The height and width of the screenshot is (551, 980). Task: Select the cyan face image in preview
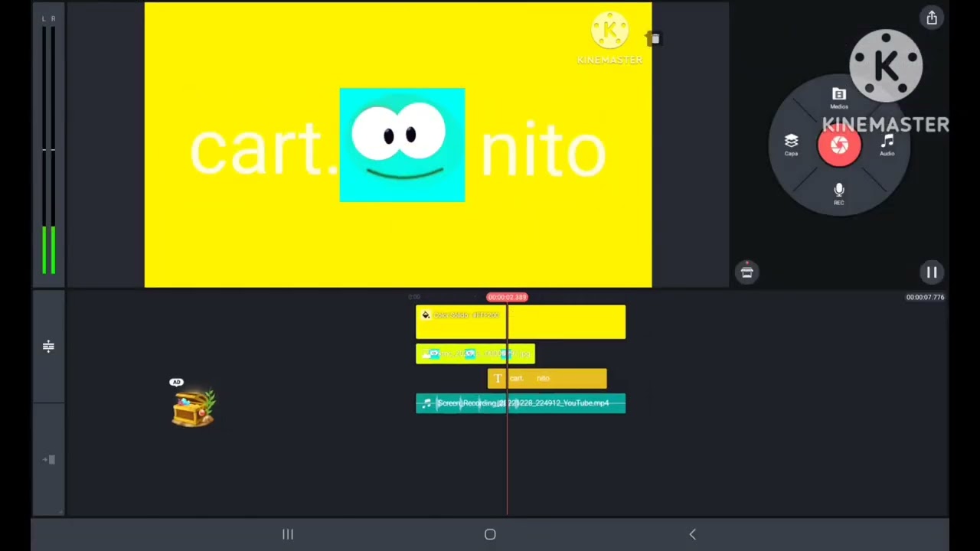coord(402,145)
